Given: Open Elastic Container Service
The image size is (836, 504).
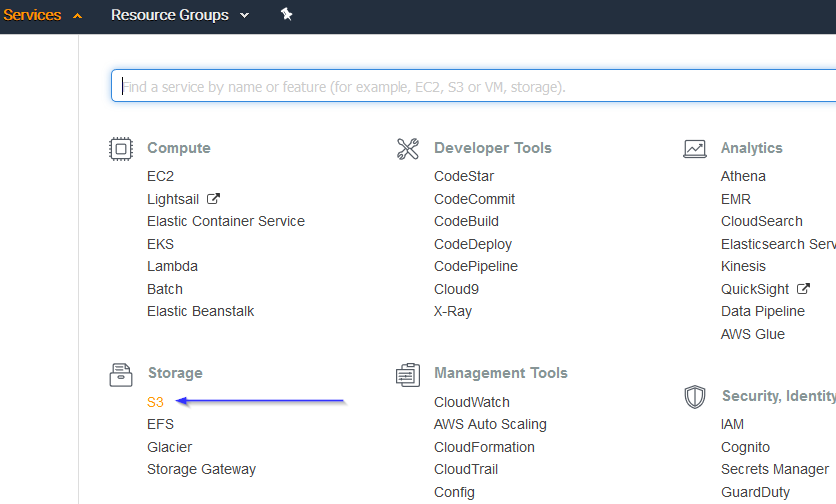Looking at the screenshot, I should [x=226, y=221].
